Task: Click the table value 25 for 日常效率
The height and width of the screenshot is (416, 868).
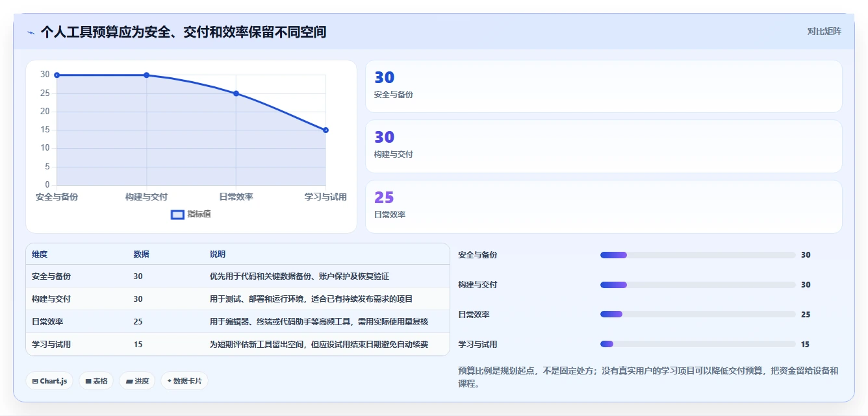Action: pyautogui.click(x=138, y=322)
